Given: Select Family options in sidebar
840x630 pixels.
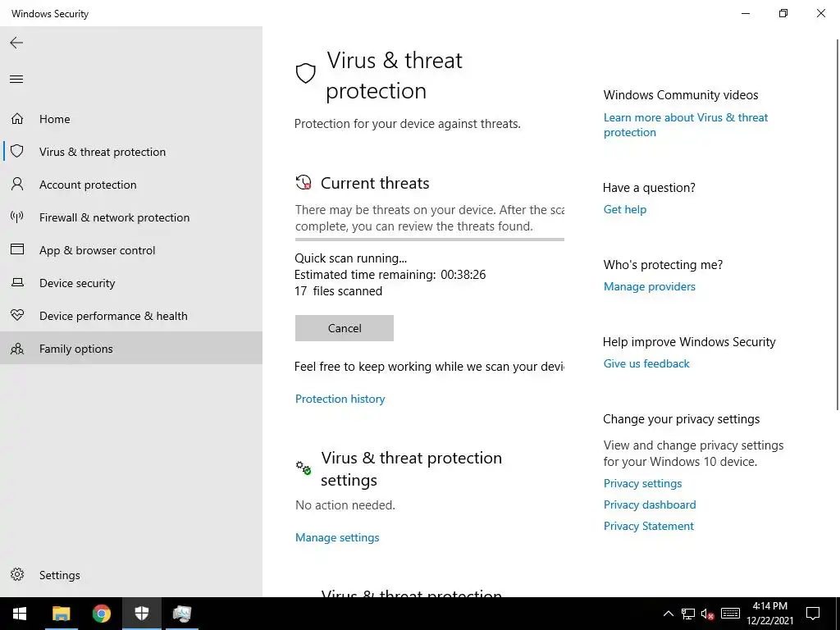Looking at the screenshot, I should click(x=131, y=348).
